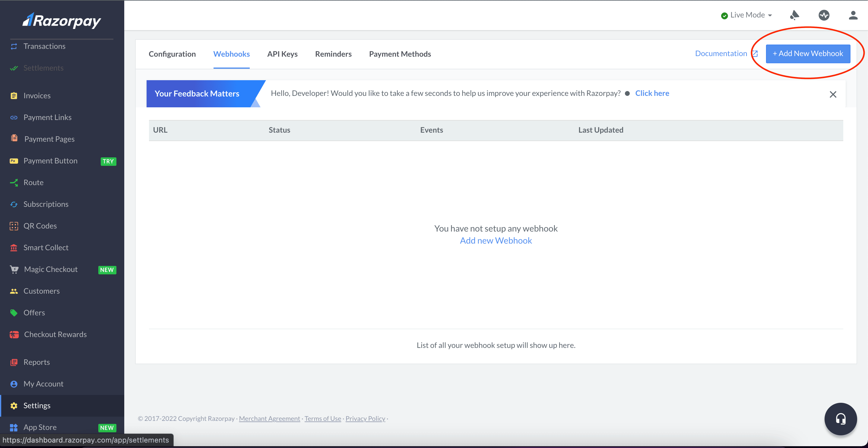868x448 pixels.
Task: Open the Payment Methods tab
Action: point(400,54)
